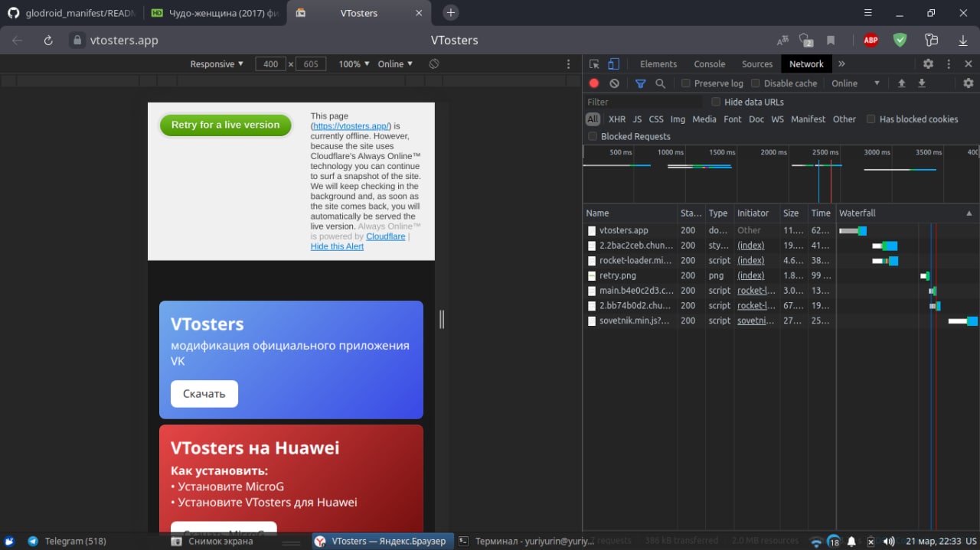This screenshot has height=550, width=980.
Task: Click the viewport height field 605
Action: pos(311,64)
